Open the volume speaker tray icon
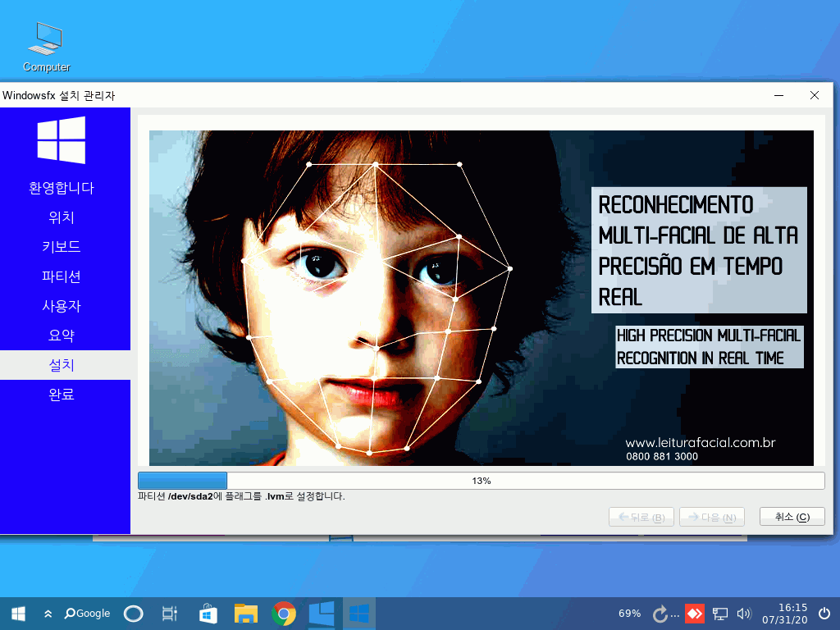840x630 pixels. point(744,614)
